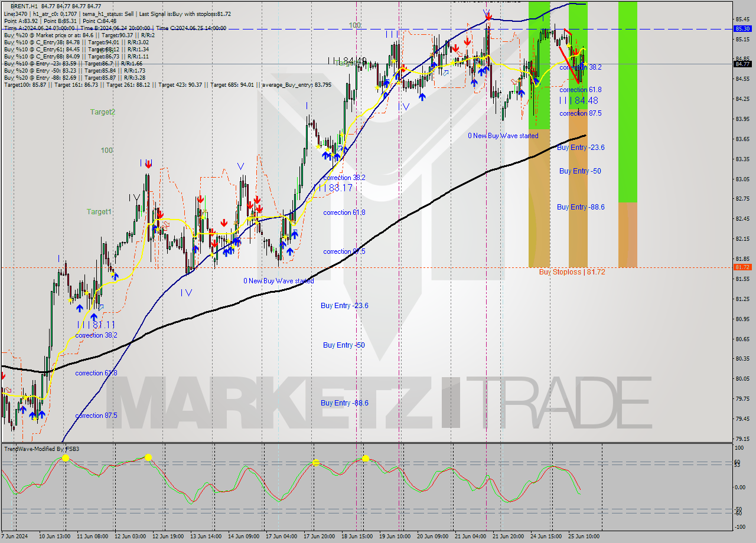This screenshot has width=756, height=543.
Task: Click the 82.45 price axis label
Action: point(743,219)
